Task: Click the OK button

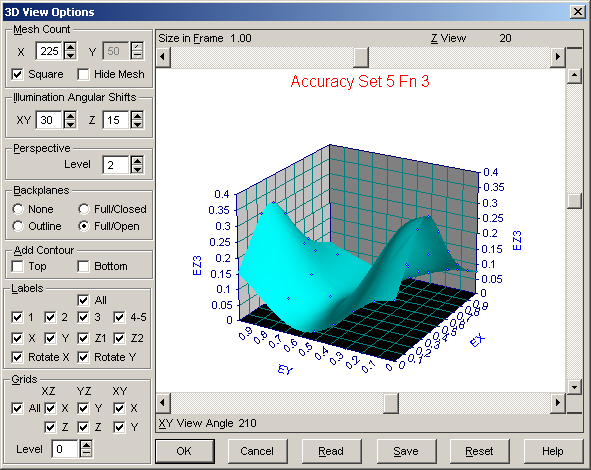Action: click(185, 451)
